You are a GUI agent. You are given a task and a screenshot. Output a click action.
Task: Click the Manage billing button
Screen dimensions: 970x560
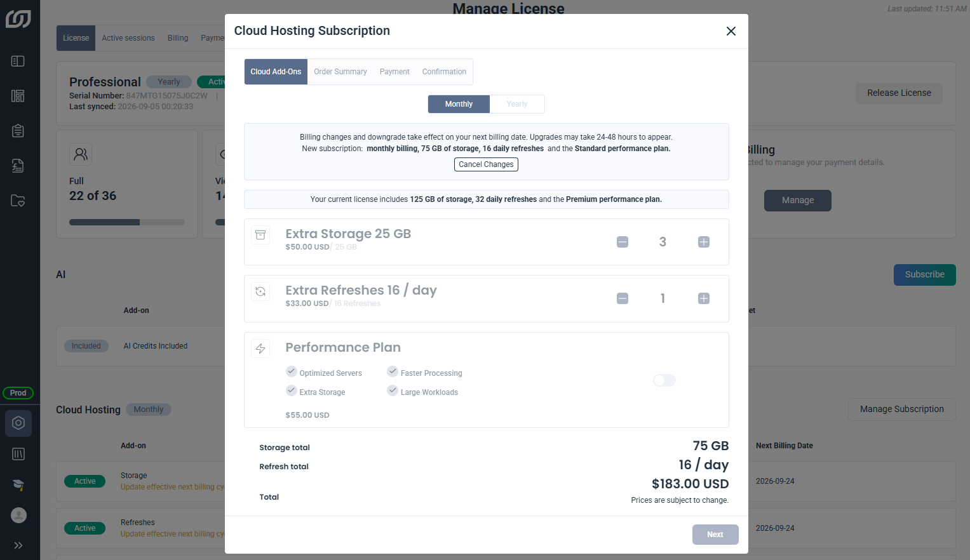[797, 200]
